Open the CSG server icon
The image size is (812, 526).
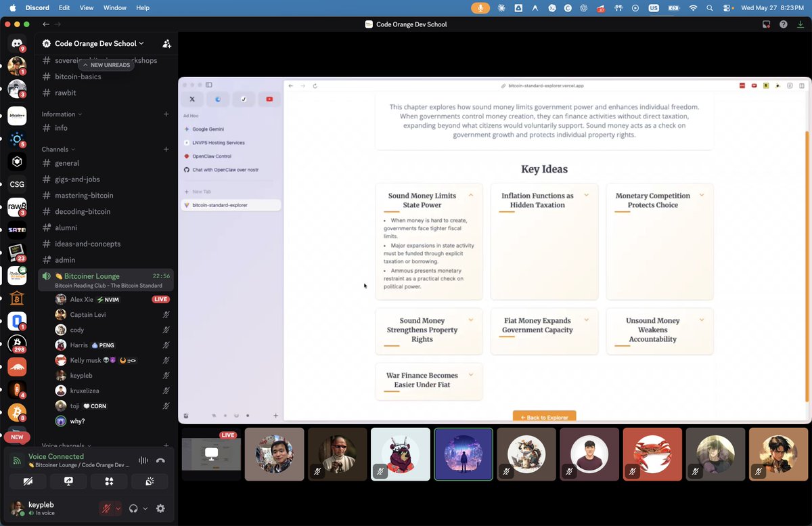[17, 184]
